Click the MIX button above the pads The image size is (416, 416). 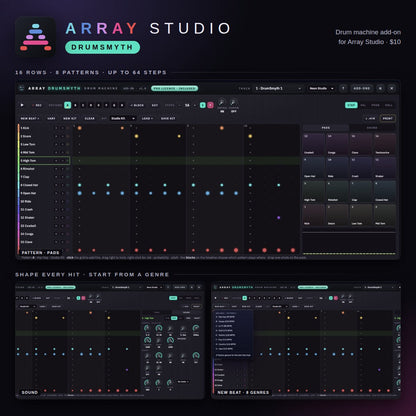point(370,118)
